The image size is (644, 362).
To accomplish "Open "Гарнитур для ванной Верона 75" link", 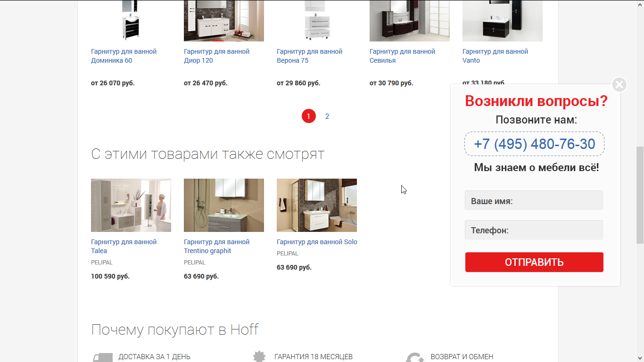I will [x=309, y=56].
